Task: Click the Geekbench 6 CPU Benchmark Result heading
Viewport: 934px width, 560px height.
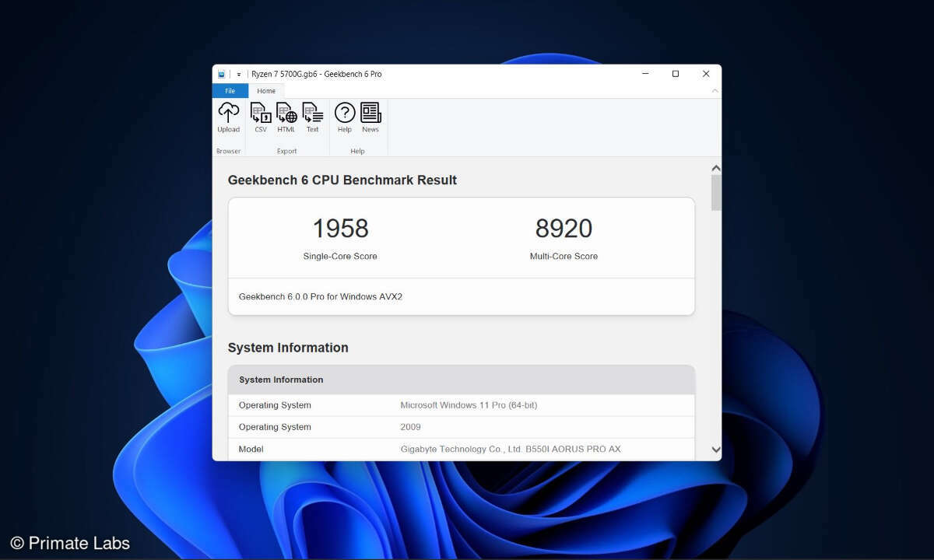Action: click(x=342, y=180)
